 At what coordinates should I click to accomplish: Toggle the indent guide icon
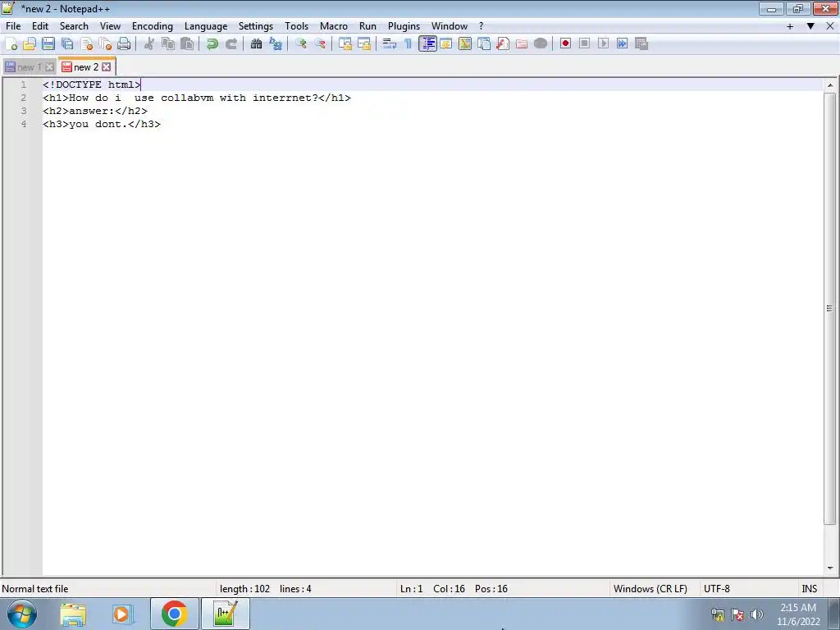click(427, 44)
